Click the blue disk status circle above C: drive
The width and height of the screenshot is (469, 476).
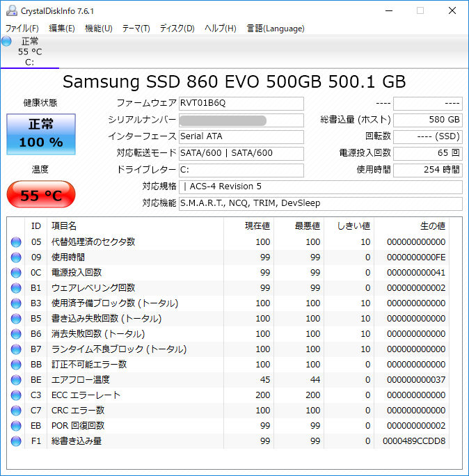tap(6, 41)
